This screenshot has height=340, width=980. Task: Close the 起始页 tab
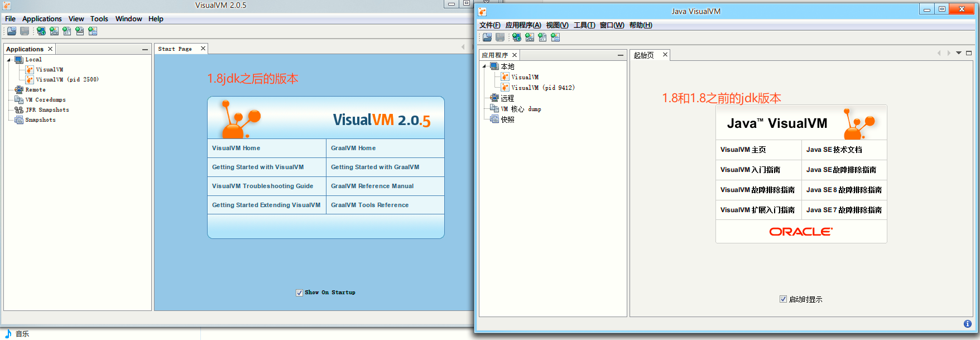pos(665,55)
